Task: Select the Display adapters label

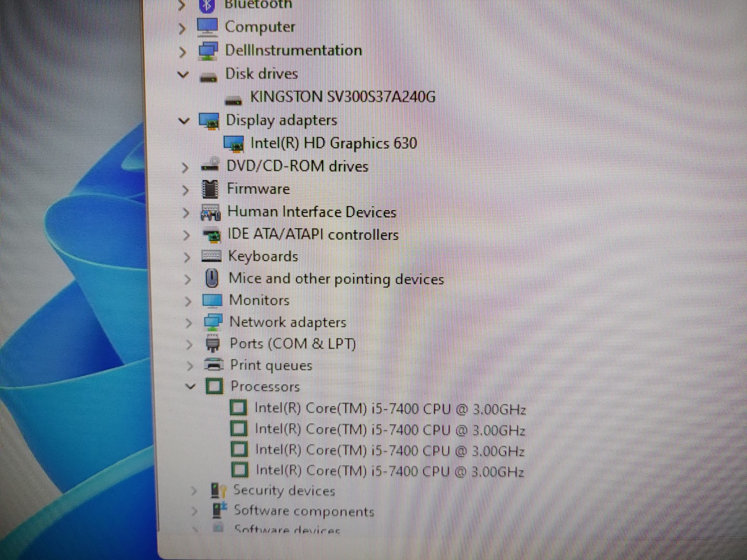Action: 282,120
